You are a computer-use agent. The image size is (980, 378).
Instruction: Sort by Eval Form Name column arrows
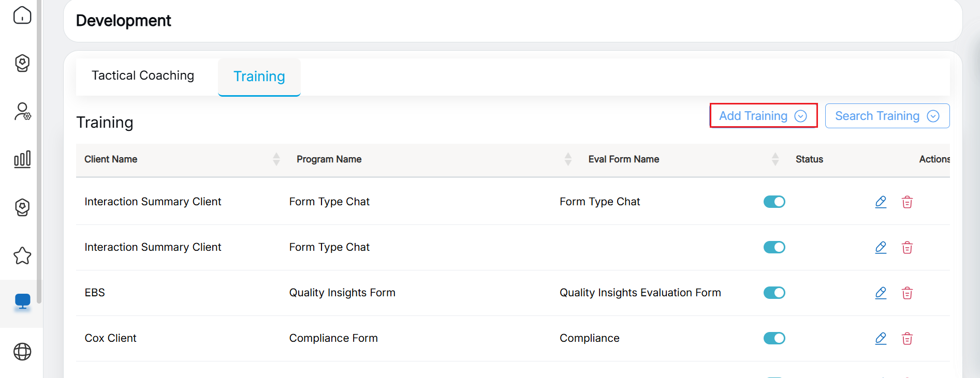tap(775, 159)
